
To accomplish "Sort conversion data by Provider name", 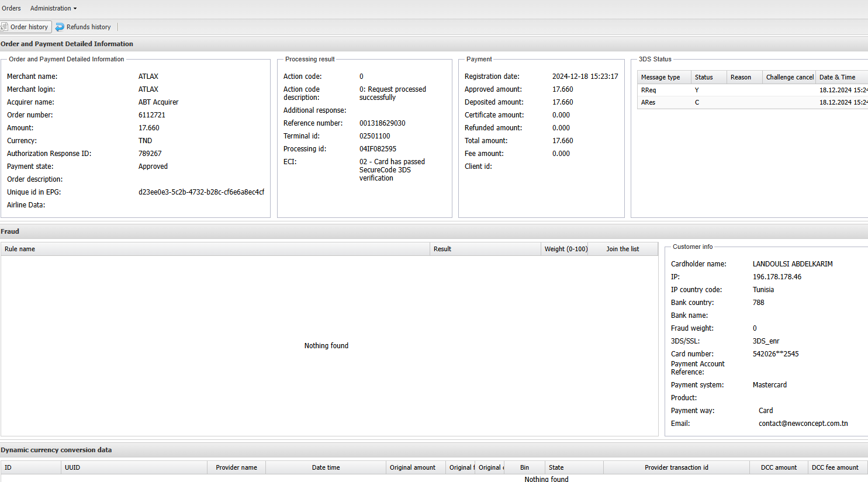I will click(236, 467).
